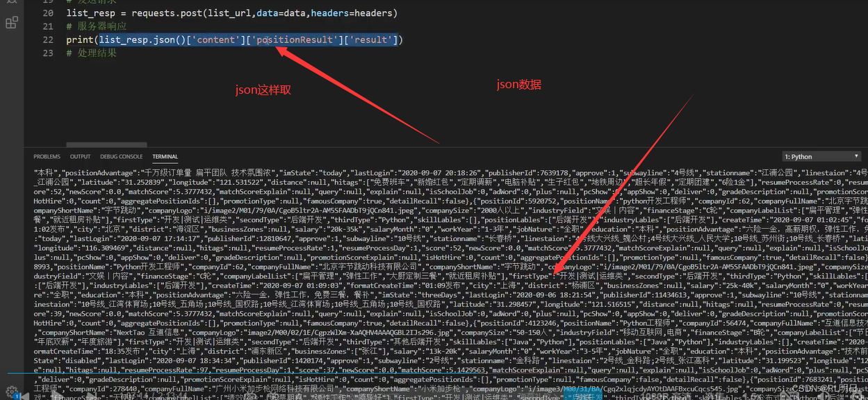The width and height of the screenshot is (868, 400).
Task: Open the DEBUG CONSOLE tab
Action: 121,157
